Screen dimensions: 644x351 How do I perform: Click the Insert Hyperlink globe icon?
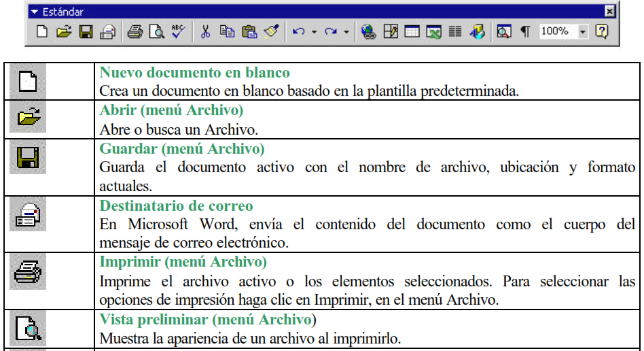369,32
